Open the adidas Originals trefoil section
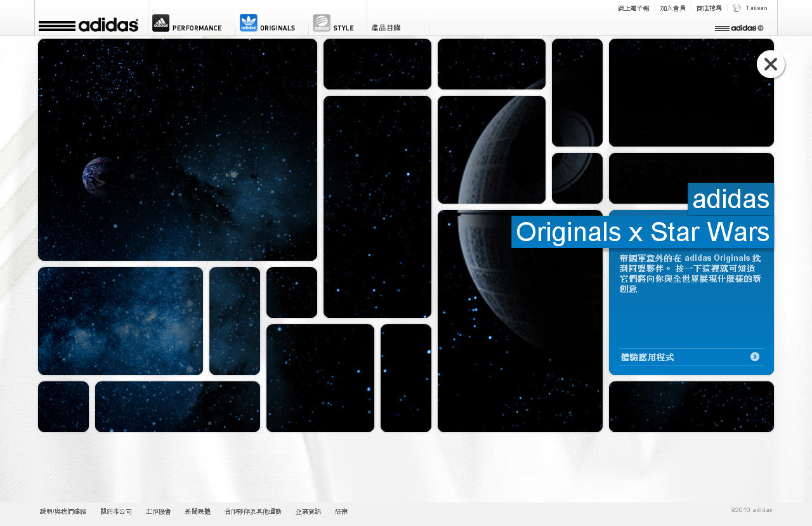Image resolution: width=812 pixels, height=526 pixels. click(x=267, y=23)
